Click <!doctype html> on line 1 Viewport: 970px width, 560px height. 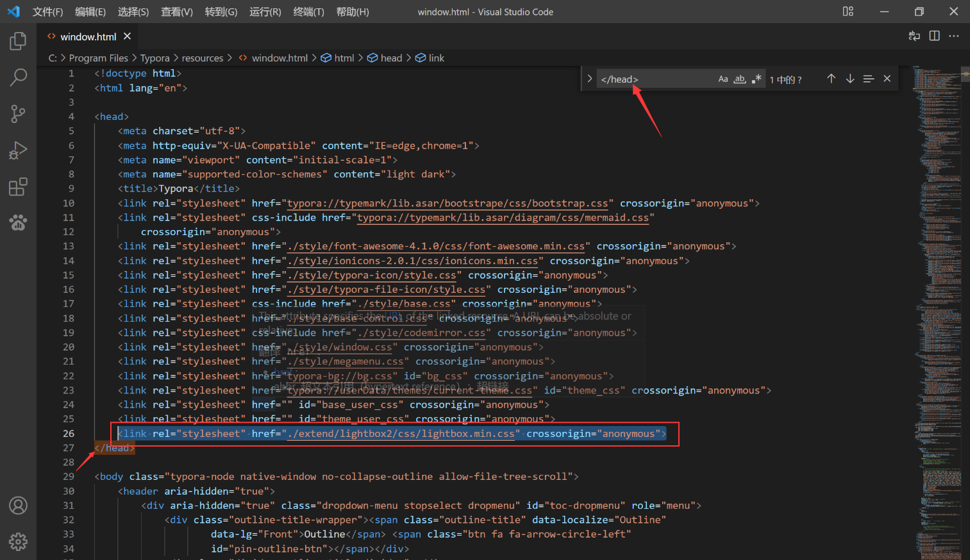(138, 74)
